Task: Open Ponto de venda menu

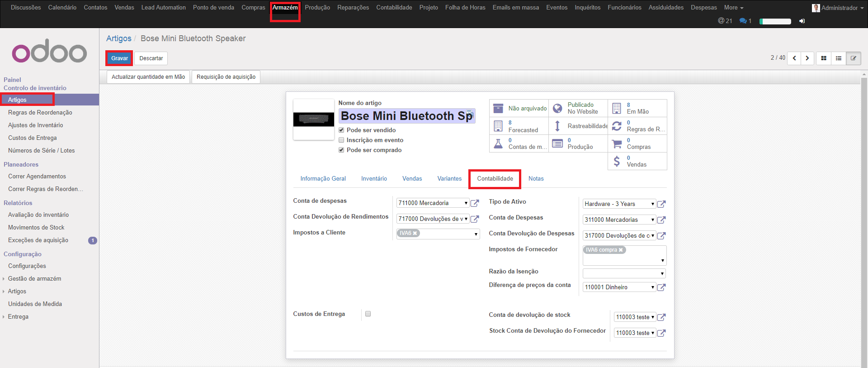Action: coord(213,8)
